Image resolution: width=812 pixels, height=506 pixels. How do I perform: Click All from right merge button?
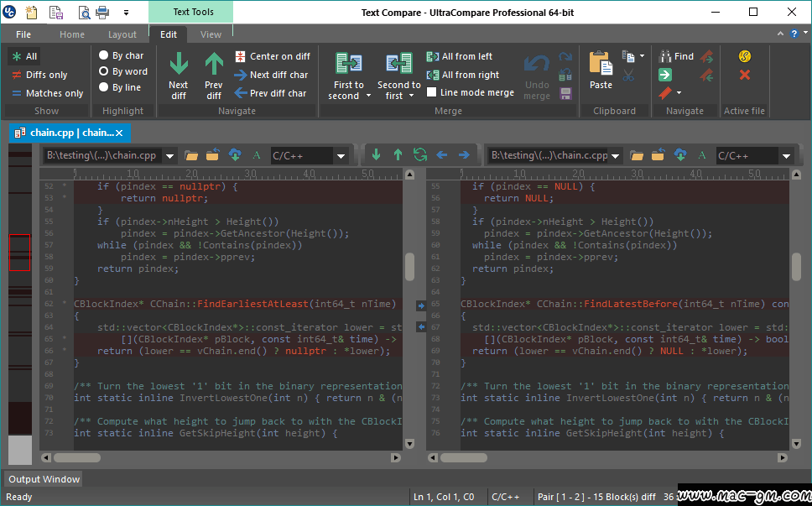pos(462,75)
